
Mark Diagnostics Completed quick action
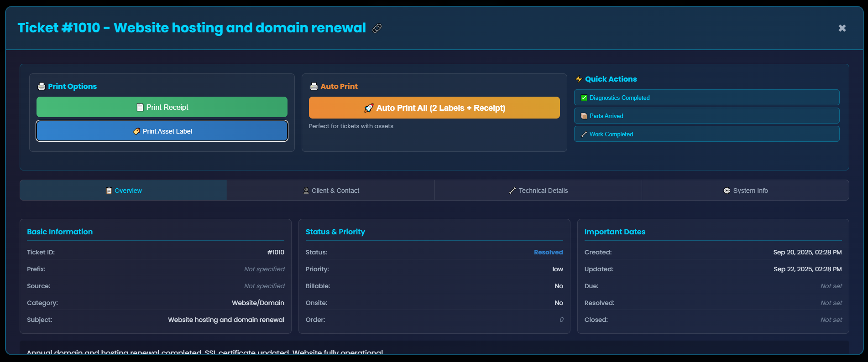[706, 98]
